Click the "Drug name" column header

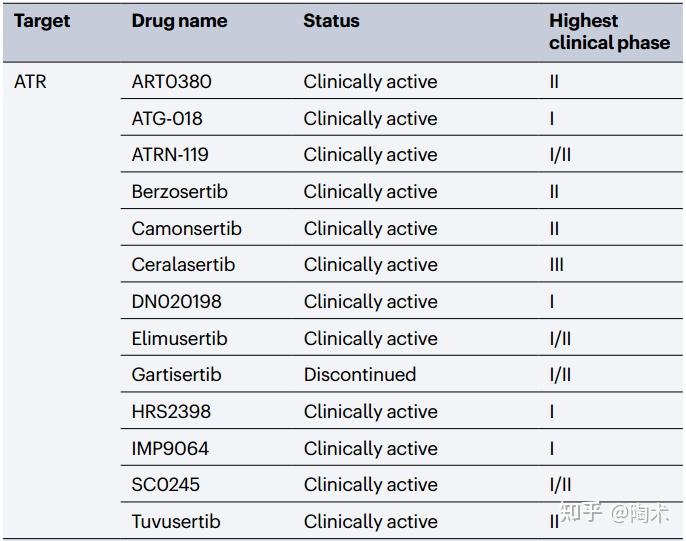point(179,21)
